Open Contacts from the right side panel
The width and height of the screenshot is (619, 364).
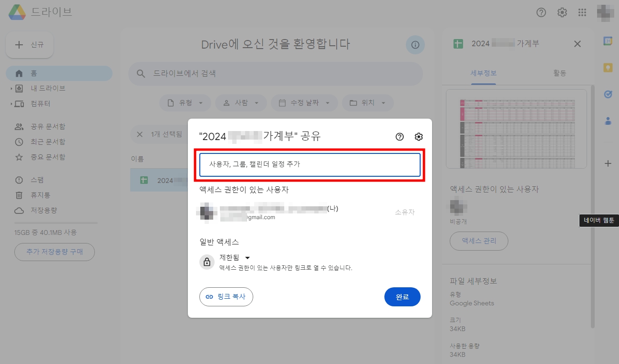(x=608, y=121)
